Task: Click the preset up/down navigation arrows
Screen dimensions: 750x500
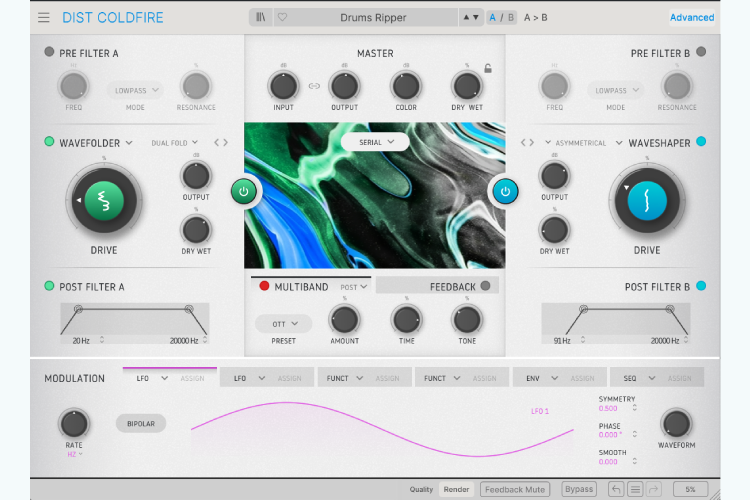Action: (x=471, y=18)
